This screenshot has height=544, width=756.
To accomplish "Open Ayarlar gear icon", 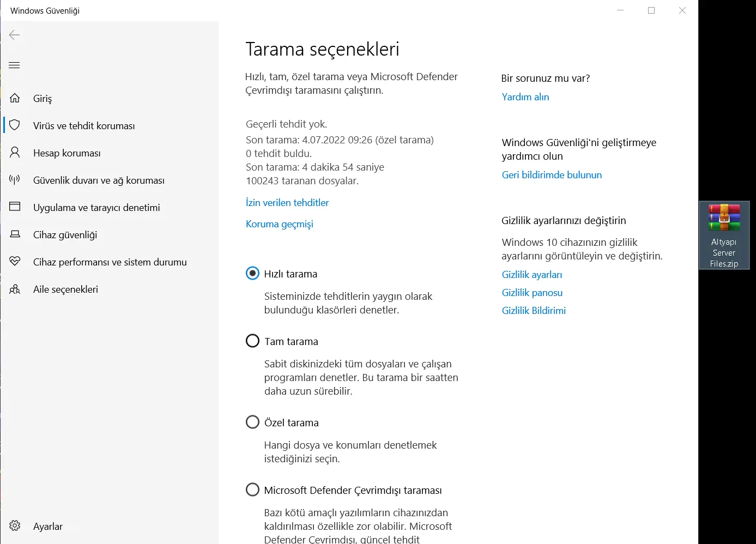I will click(15, 526).
